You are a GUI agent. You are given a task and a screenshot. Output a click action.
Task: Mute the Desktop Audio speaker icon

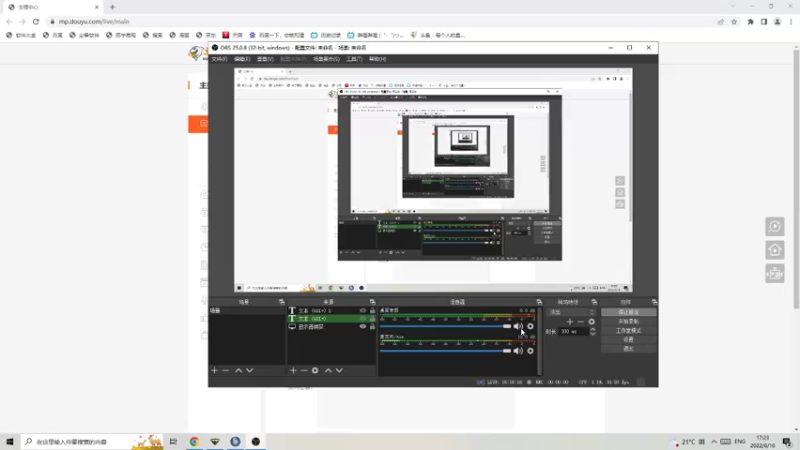pos(518,327)
